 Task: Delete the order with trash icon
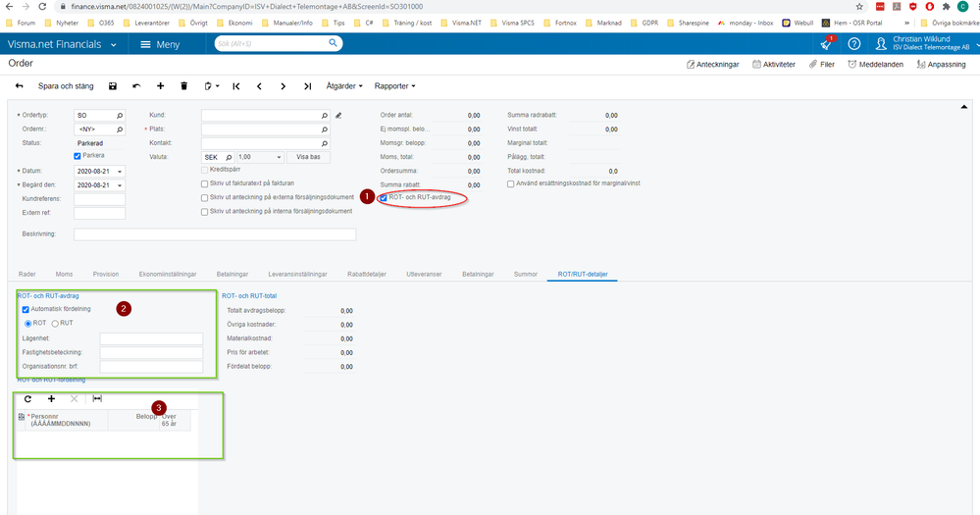click(184, 86)
